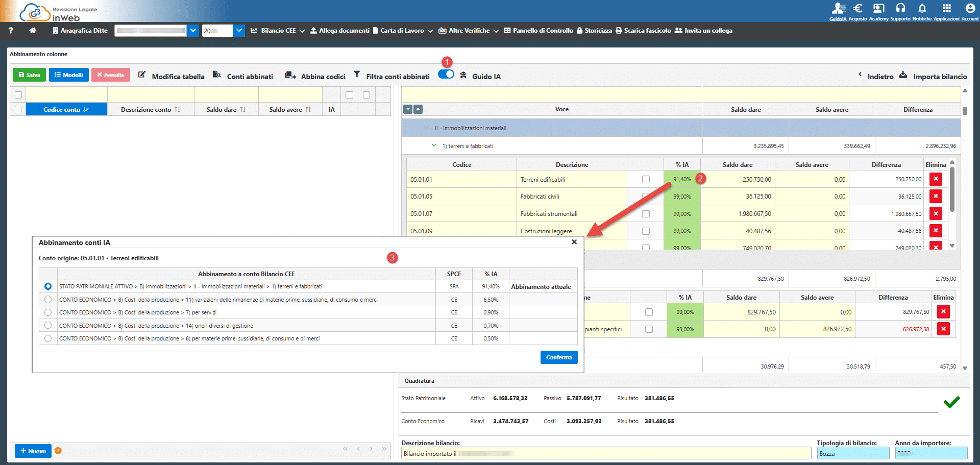Check the box for Terreni edificabili row
This screenshot has height=465, width=980.
pyautogui.click(x=646, y=179)
